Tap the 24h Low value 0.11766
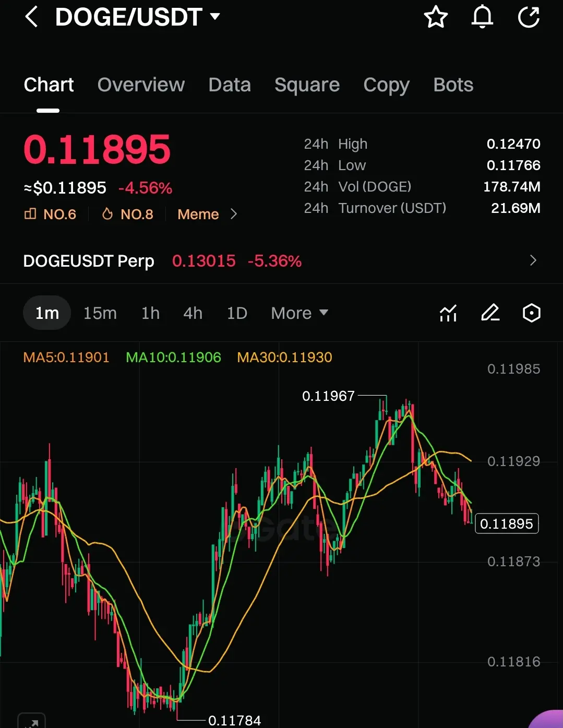 click(513, 165)
